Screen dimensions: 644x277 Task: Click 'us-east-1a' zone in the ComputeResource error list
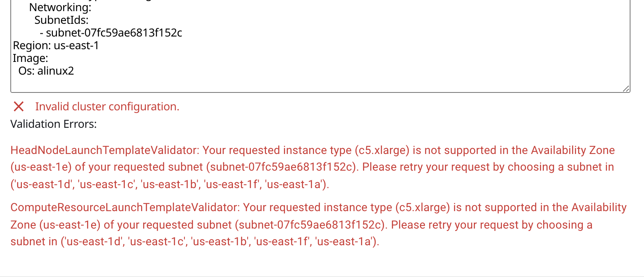click(x=345, y=241)
